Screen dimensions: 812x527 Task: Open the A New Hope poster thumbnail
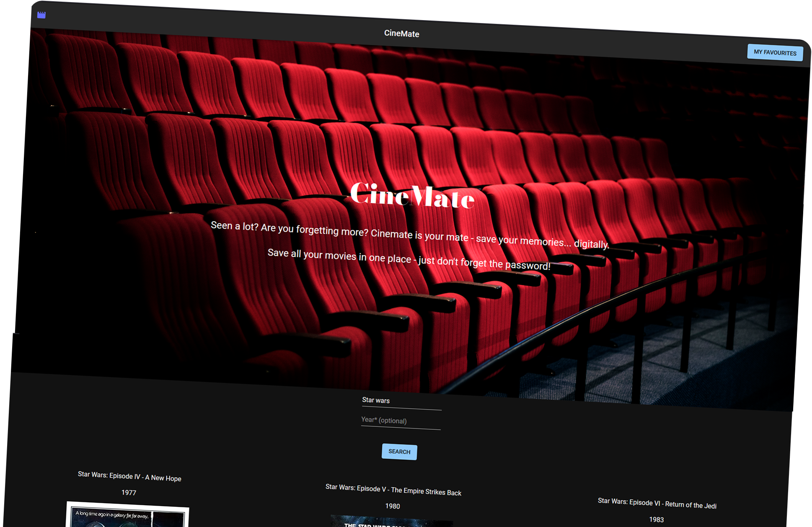pyautogui.click(x=127, y=514)
